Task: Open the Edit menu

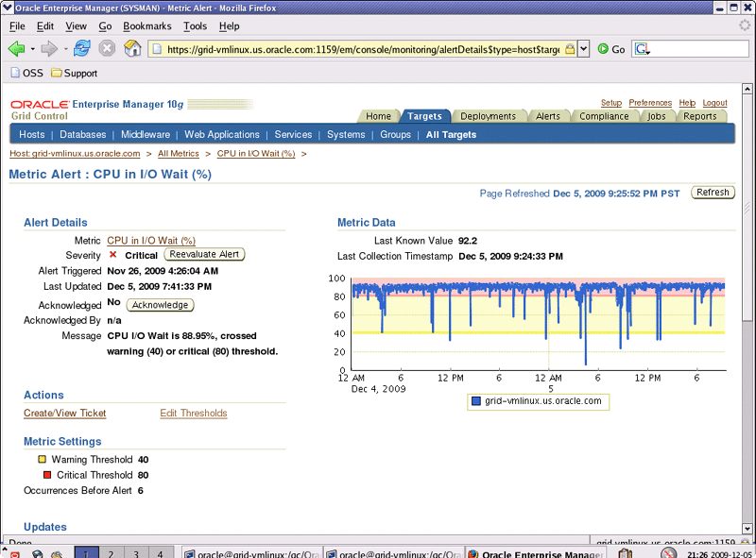Action: tap(45, 26)
